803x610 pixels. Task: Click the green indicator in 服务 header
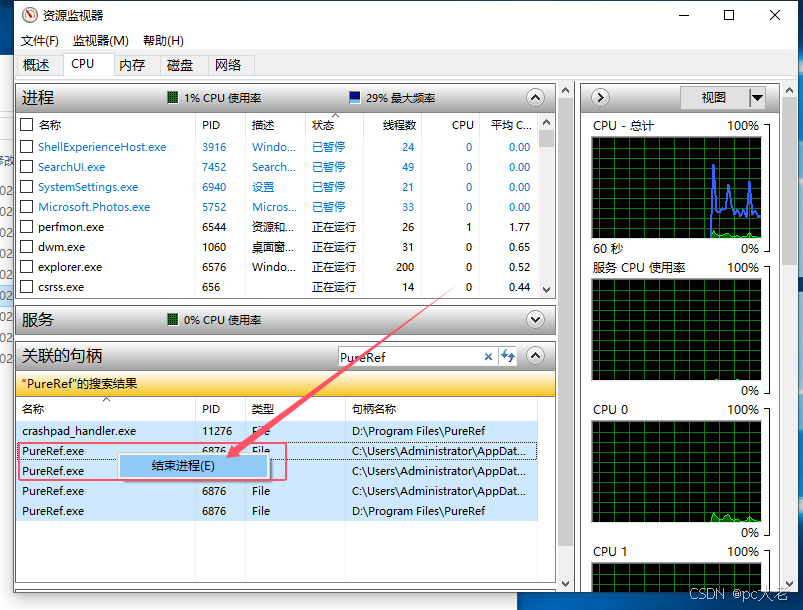tap(173, 320)
